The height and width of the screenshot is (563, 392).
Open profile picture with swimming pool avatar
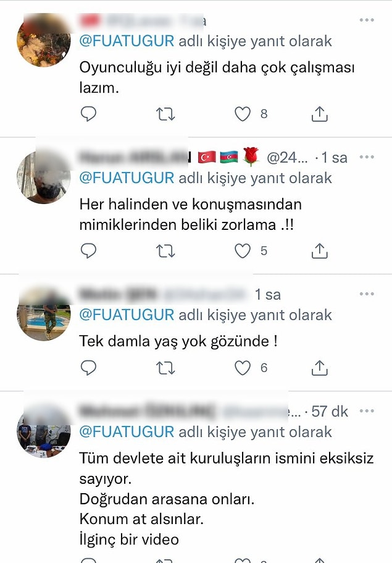tap(44, 314)
